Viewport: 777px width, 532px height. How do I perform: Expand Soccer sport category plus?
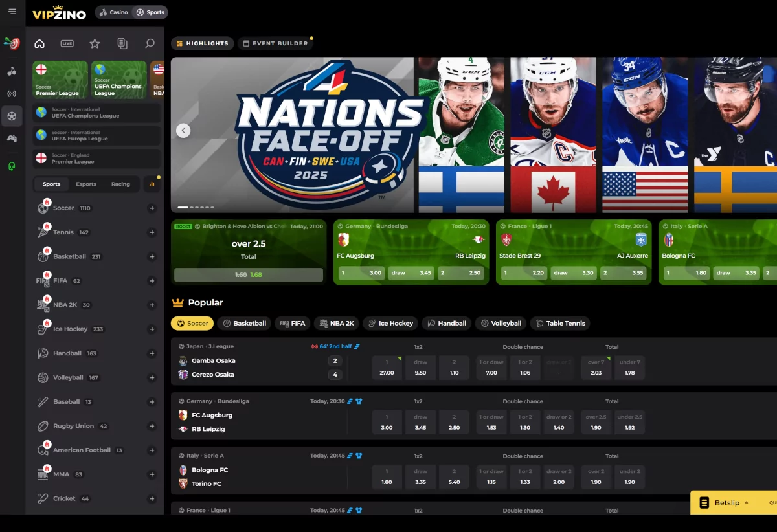[152, 208]
